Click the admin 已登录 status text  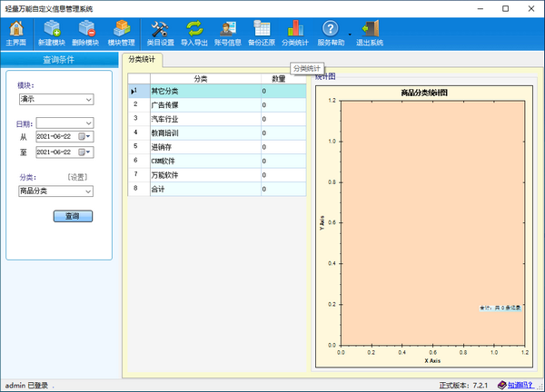pos(26,385)
